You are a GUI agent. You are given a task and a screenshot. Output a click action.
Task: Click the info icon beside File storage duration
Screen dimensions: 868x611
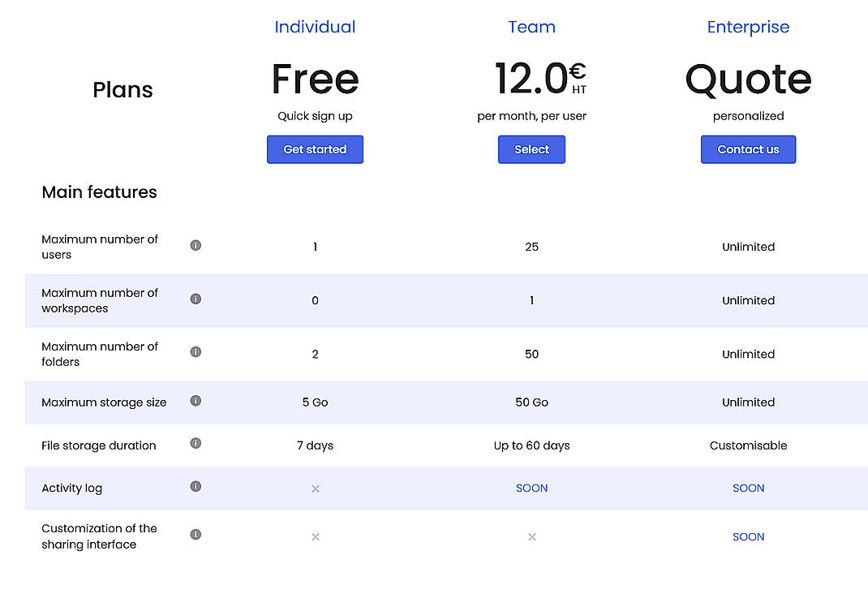point(195,444)
